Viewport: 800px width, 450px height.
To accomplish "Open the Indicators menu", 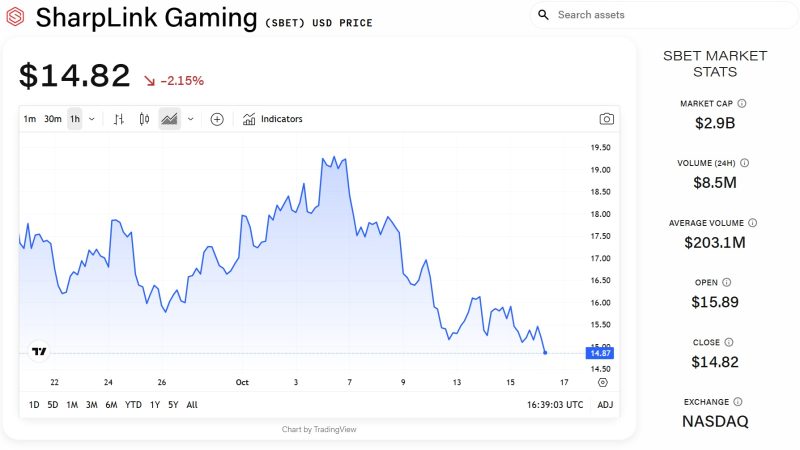I will [x=273, y=119].
